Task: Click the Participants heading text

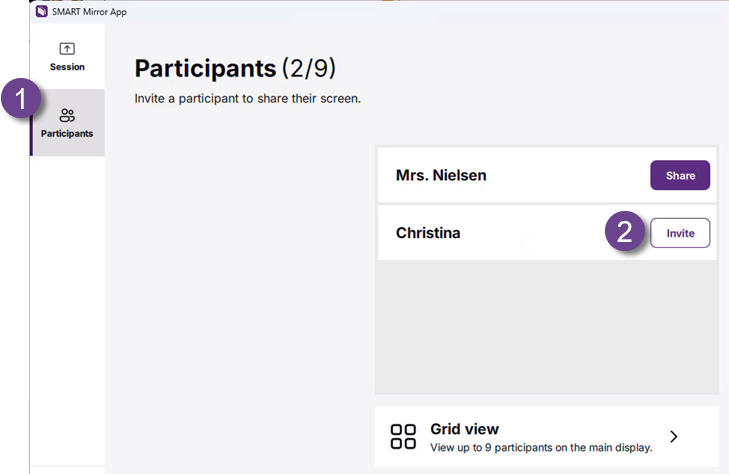Action: 205,68
